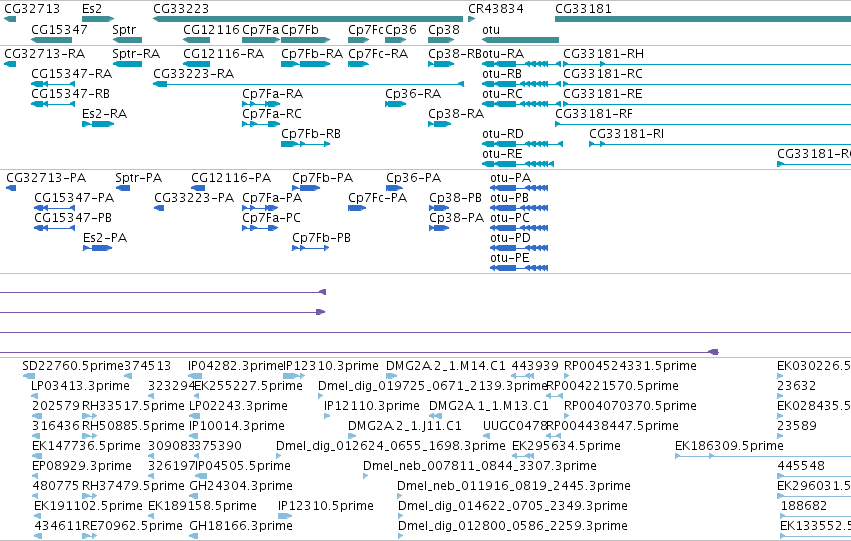Viewport: 851px width, 541px height.
Task: Select transcript Cp38-RA
Action: point(439,124)
